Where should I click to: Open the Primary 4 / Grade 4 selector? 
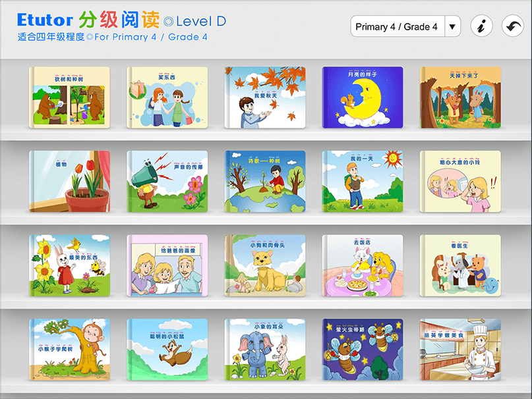(405, 26)
